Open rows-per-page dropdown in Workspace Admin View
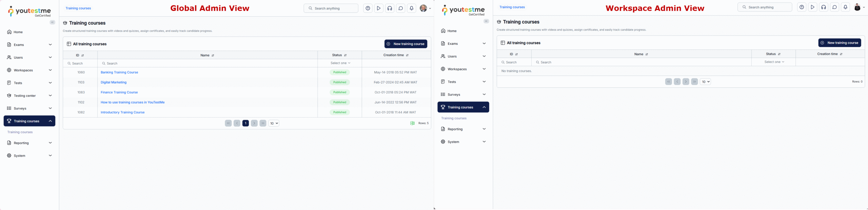 (x=705, y=82)
